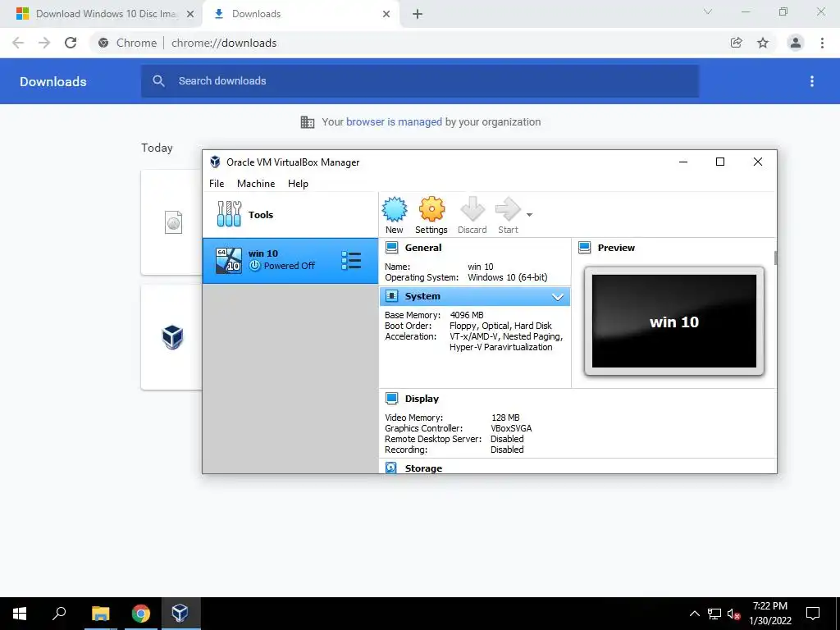Collapse the System section chevron
The image size is (840, 630).
tap(558, 296)
